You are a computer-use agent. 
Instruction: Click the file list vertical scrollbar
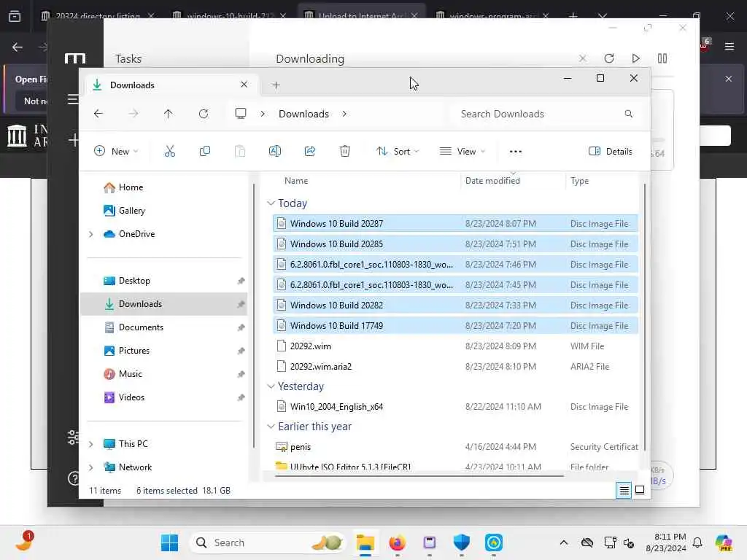[x=645, y=316]
